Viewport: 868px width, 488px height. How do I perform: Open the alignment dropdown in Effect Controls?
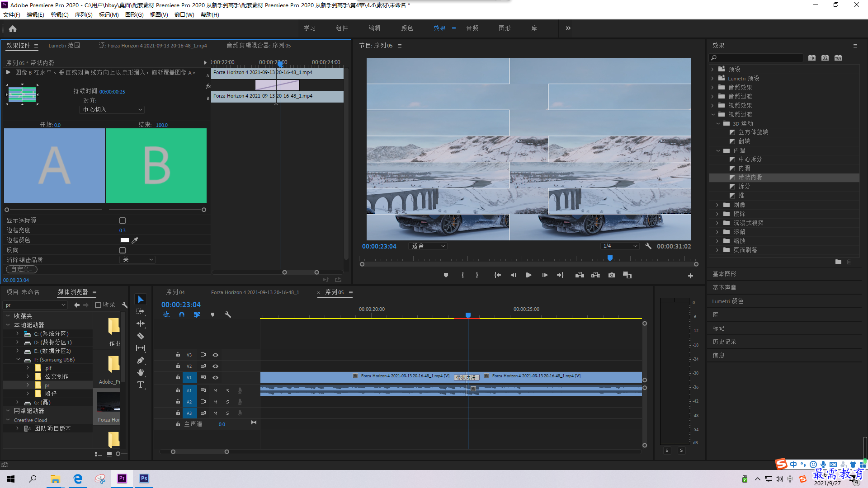(x=112, y=110)
